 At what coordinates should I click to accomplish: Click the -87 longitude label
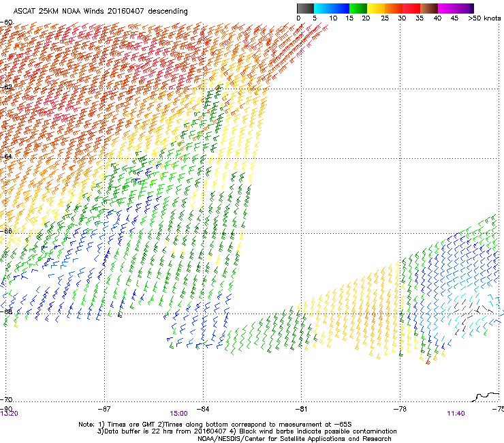(104, 409)
